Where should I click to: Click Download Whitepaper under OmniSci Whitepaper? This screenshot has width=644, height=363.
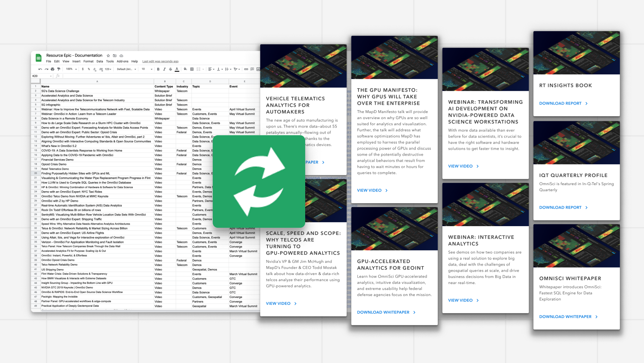click(x=568, y=317)
